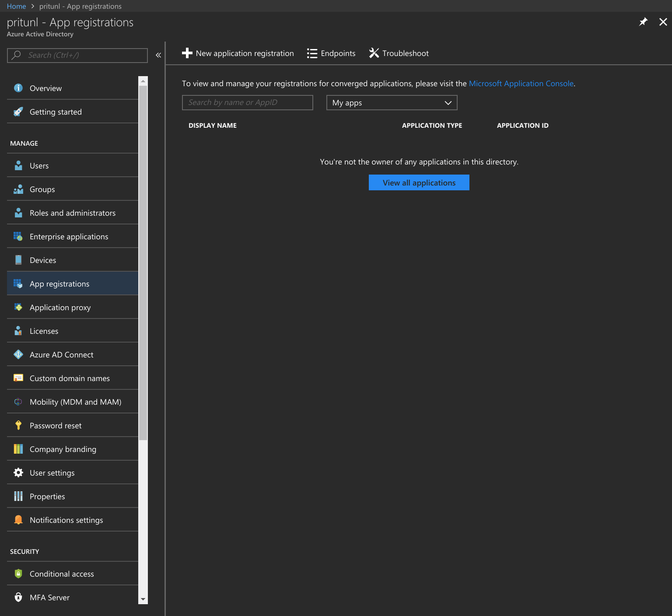Click the plus icon for new registration
Screen dimensions: 672x616
[x=187, y=53]
